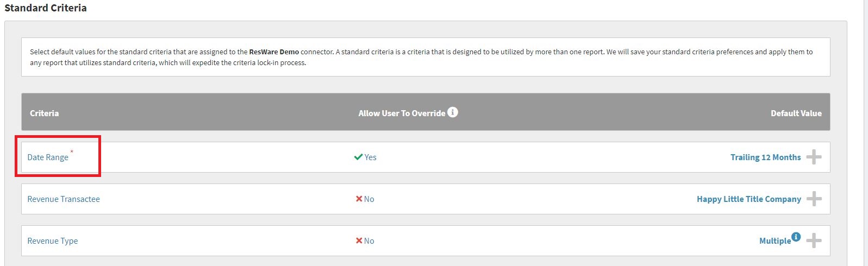Click the Default Value column header

[796, 113]
